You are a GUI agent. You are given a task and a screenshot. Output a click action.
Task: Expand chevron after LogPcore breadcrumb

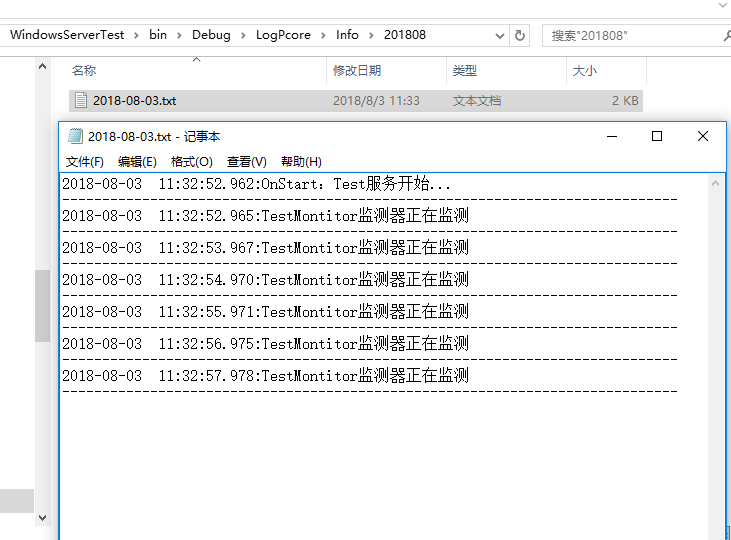[323, 35]
